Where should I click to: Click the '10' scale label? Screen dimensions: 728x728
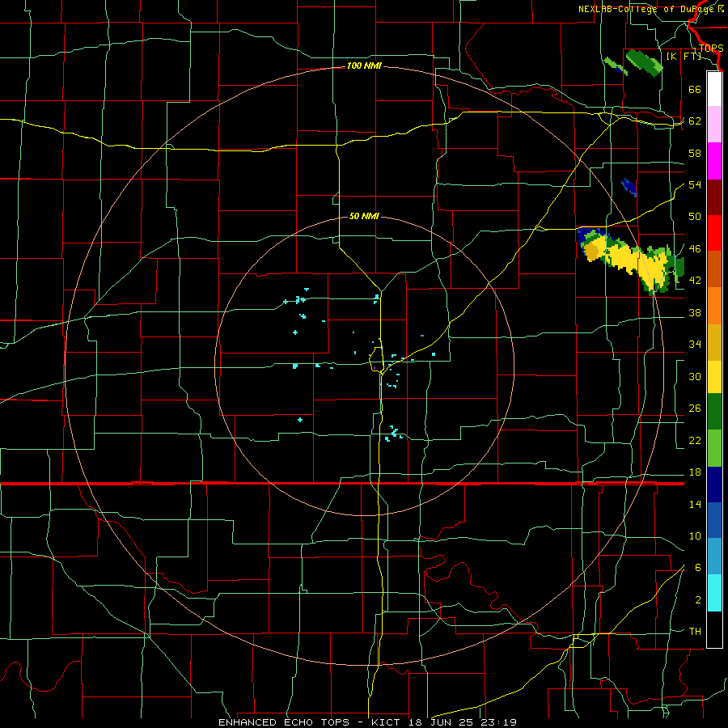[x=695, y=535]
